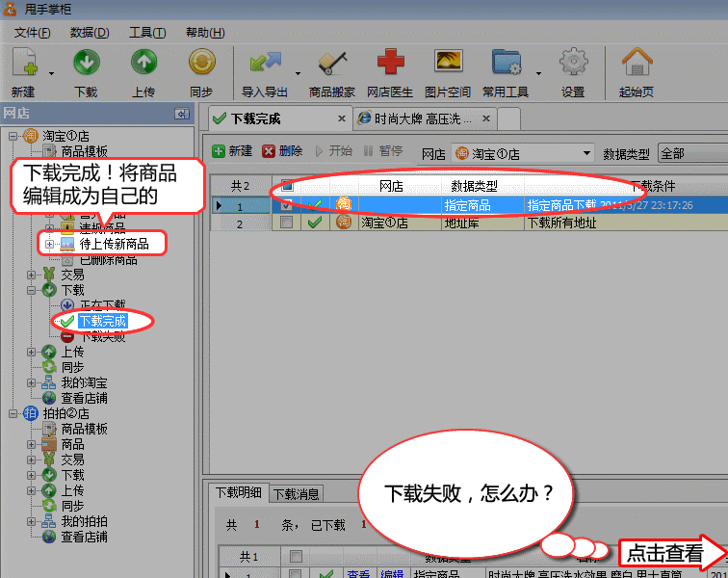Toggle checkbox in row 1 指定商品
The width and height of the screenshot is (728, 578).
pos(286,204)
